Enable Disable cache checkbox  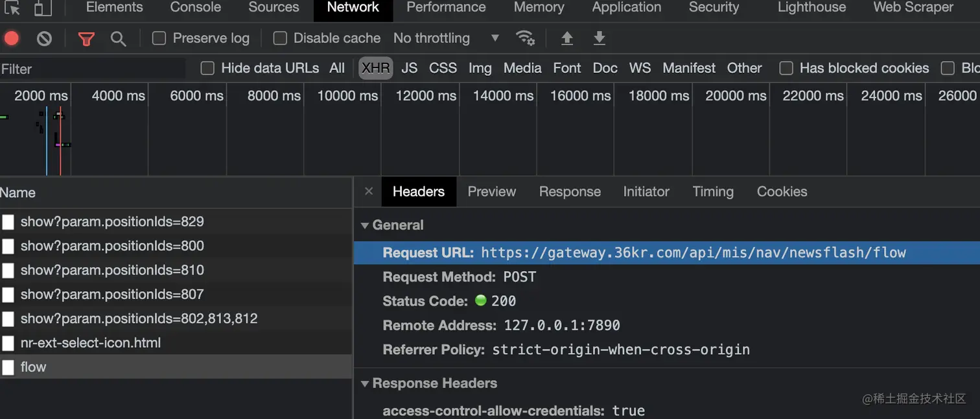(x=280, y=38)
